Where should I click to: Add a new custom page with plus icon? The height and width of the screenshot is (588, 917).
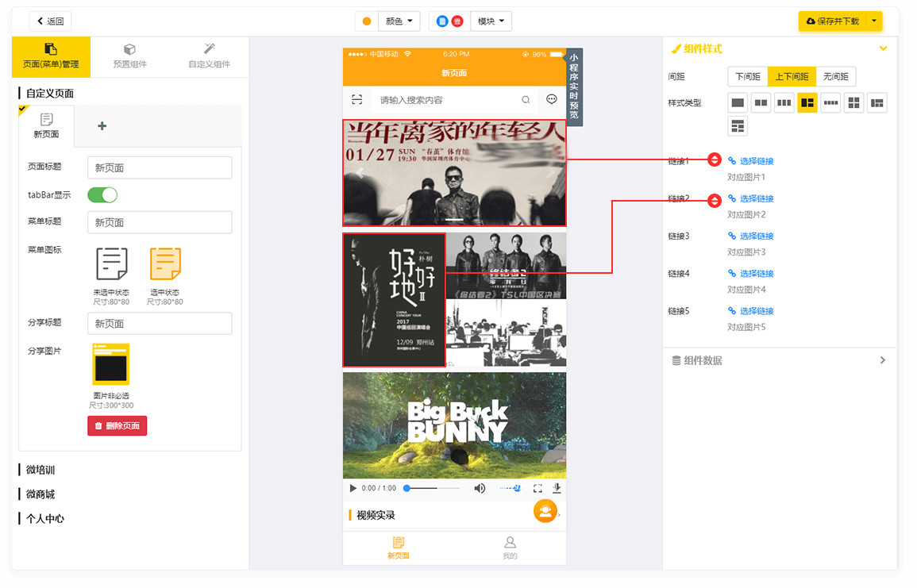[x=102, y=125]
